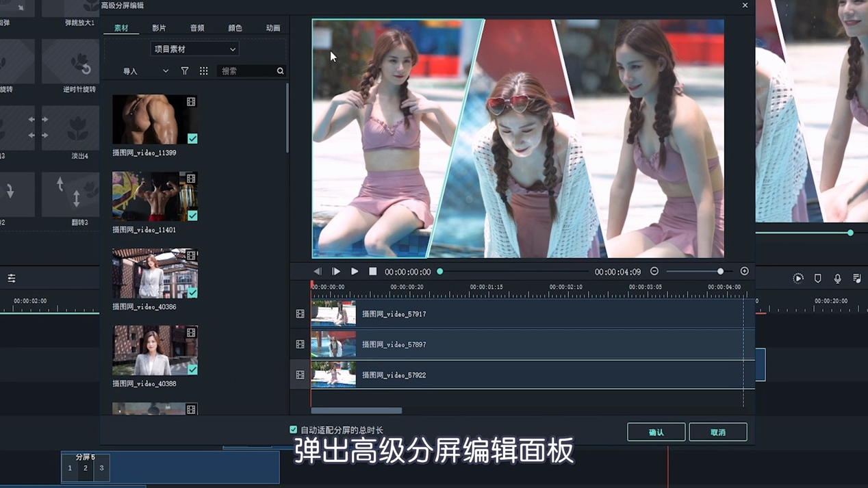Click the 取消 button
This screenshot has width=868, height=488.
tap(717, 432)
